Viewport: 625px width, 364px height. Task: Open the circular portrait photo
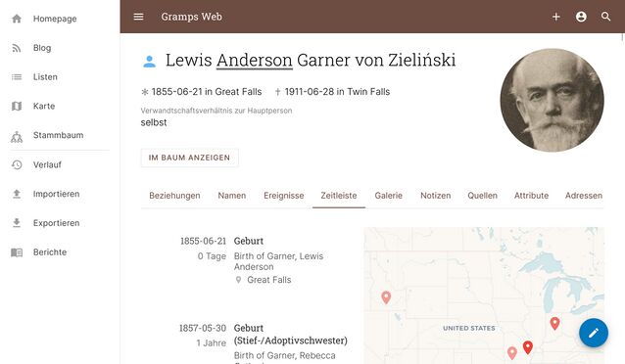[x=553, y=101]
